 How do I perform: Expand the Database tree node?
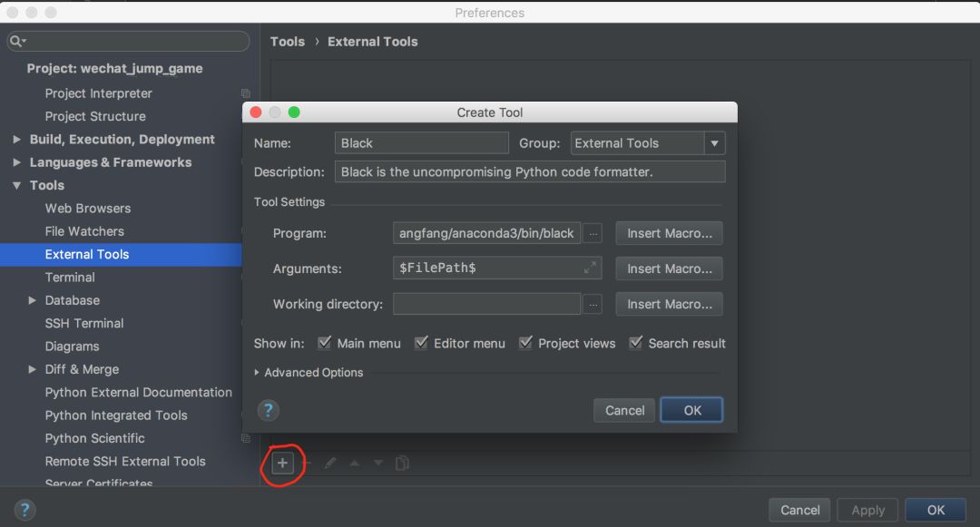(x=32, y=300)
